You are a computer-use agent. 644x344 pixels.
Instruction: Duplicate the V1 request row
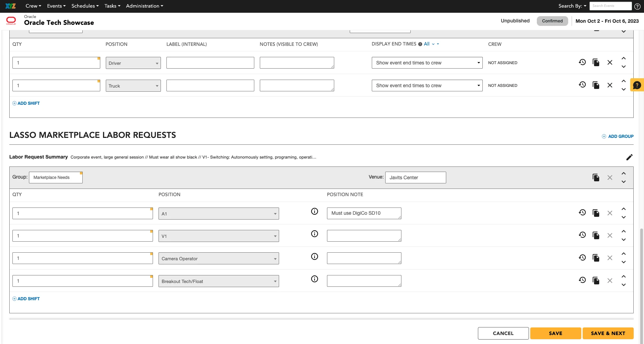coord(596,235)
